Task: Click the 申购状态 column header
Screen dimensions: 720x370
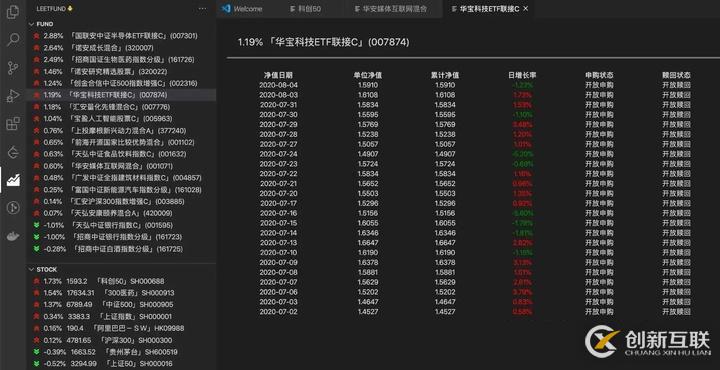Action: (x=599, y=75)
